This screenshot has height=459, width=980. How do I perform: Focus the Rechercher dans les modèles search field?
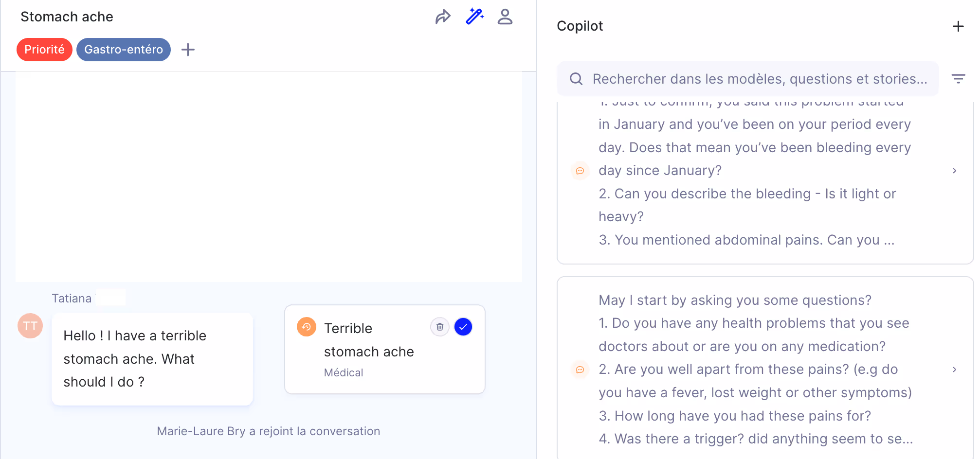(748, 79)
